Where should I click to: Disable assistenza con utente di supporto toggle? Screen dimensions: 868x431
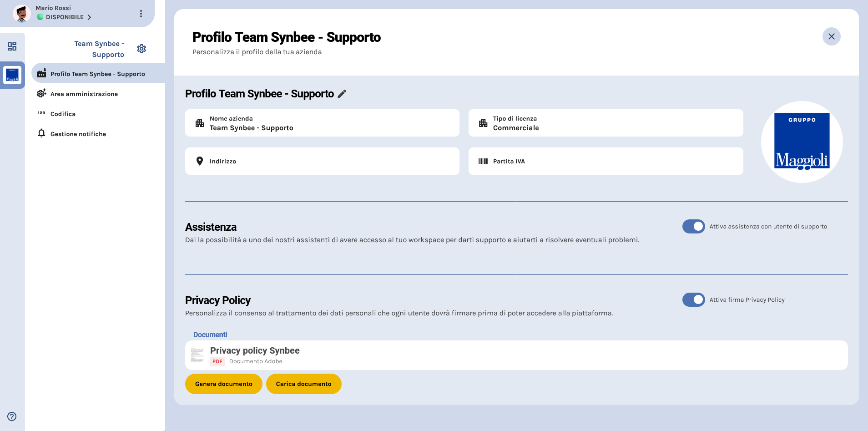693,227
